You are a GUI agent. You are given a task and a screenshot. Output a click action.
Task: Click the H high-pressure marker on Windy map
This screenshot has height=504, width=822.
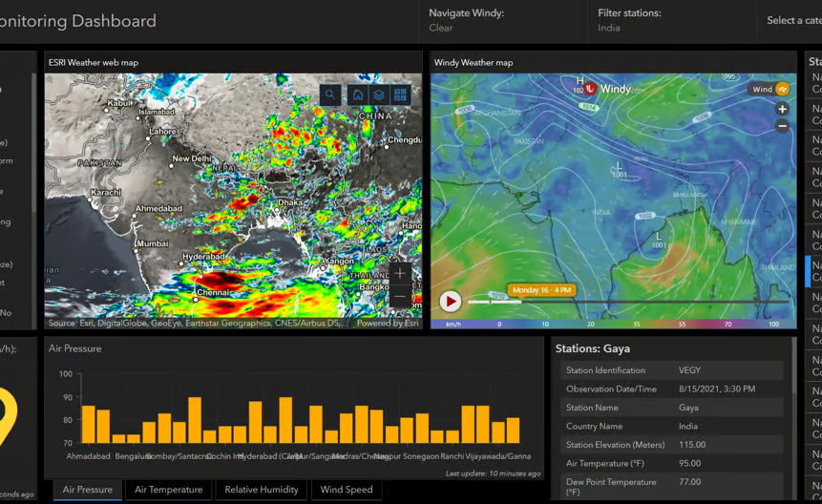[580, 81]
